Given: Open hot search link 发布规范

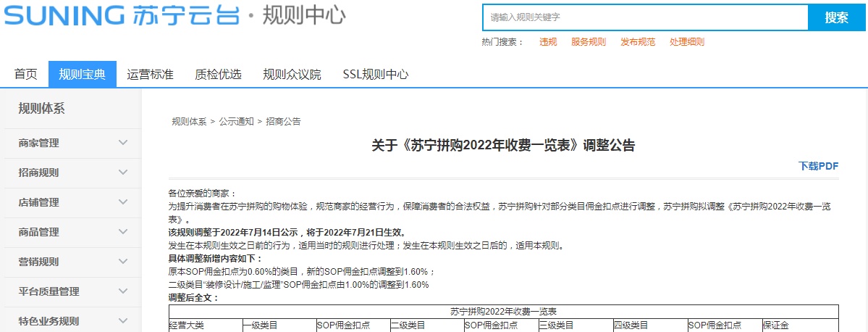Looking at the screenshot, I should click(x=638, y=42).
